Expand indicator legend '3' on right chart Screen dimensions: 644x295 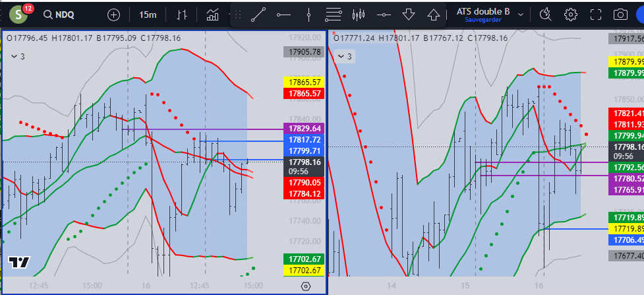click(x=345, y=56)
